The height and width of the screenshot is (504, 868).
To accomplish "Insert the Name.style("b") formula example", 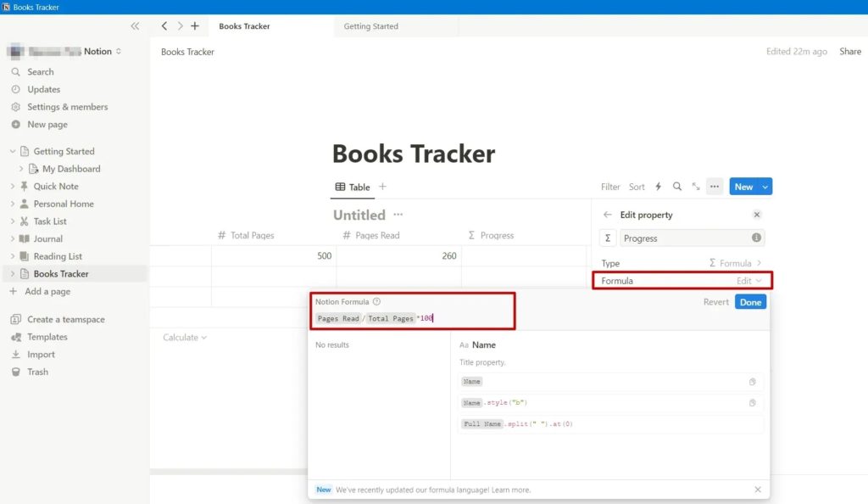I will click(x=611, y=403).
